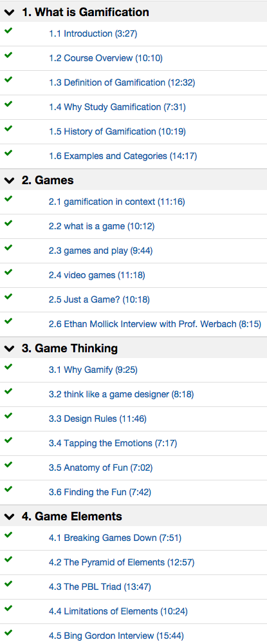Open lecture 1.2 Course Overview
Image resolution: width=267 pixels, height=644 pixels.
pyautogui.click(x=106, y=59)
